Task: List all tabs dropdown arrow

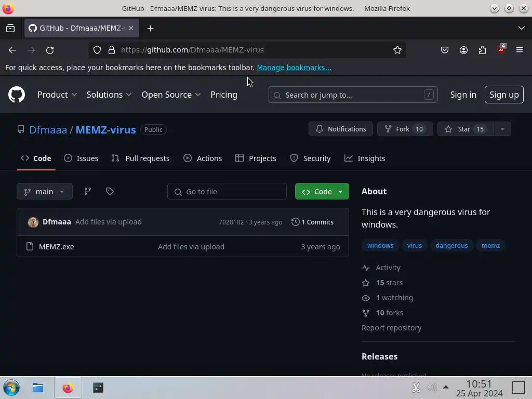Action: click(x=522, y=28)
